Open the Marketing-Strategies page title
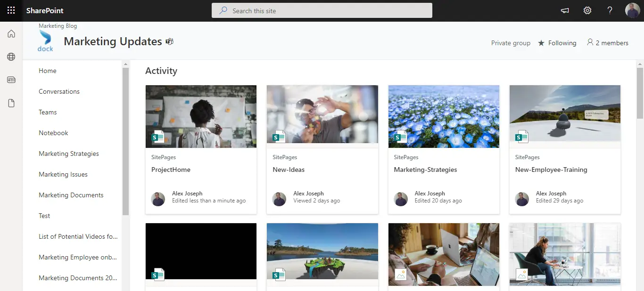 click(425, 170)
